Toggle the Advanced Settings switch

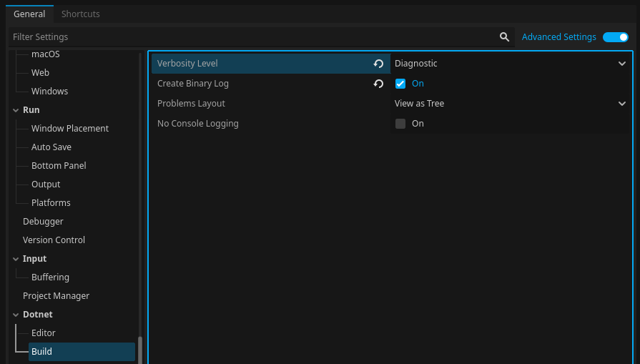click(615, 37)
